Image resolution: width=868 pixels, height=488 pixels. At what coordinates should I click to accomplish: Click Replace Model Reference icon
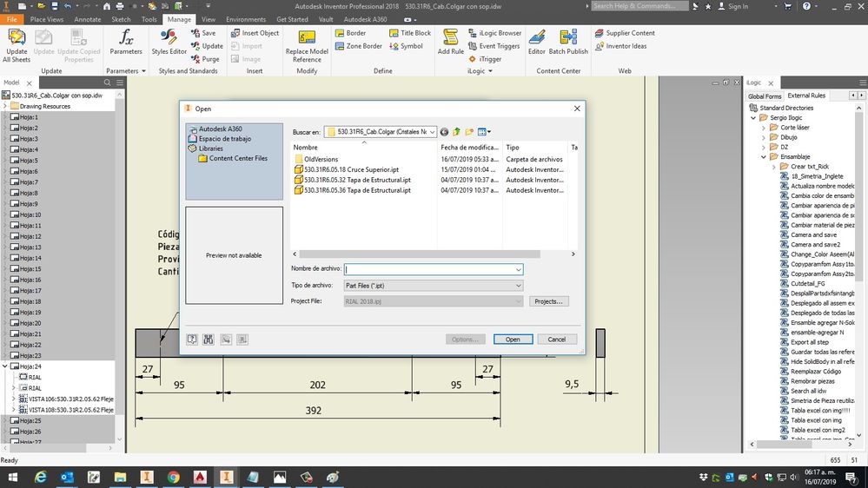click(x=307, y=37)
